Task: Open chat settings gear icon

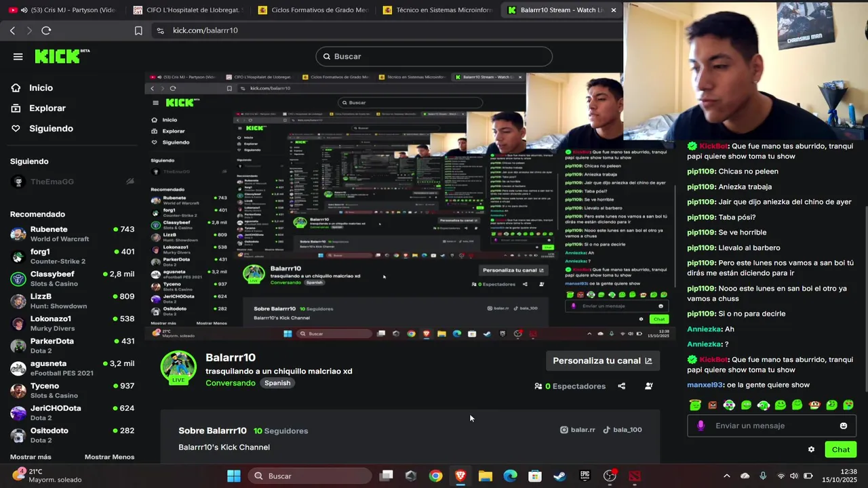Action: [811, 449]
